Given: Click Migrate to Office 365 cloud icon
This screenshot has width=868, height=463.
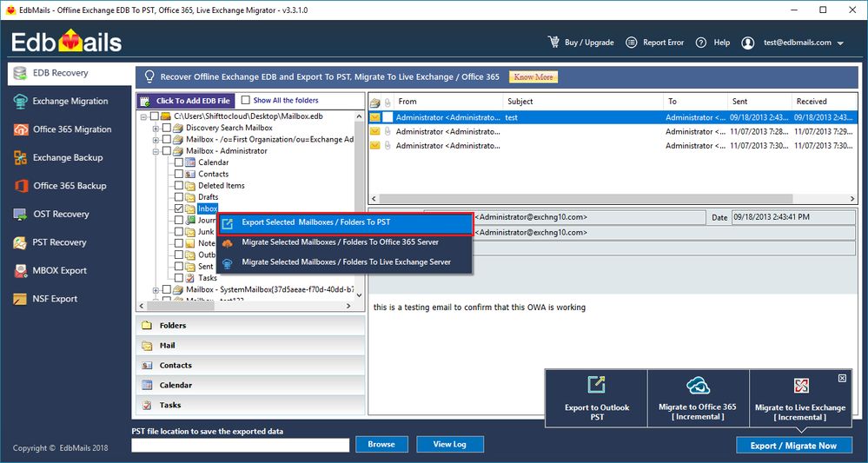Looking at the screenshot, I should (x=698, y=386).
